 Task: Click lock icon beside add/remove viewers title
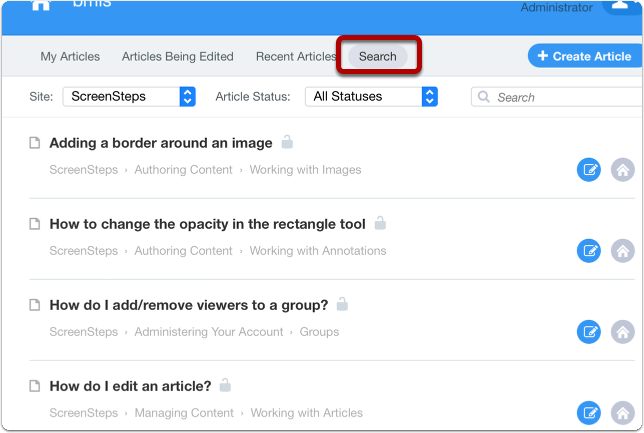click(x=342, y=304)
